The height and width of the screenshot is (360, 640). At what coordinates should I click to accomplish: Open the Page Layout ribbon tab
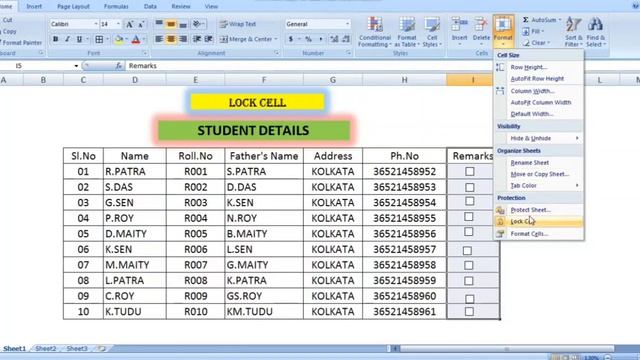73,7
